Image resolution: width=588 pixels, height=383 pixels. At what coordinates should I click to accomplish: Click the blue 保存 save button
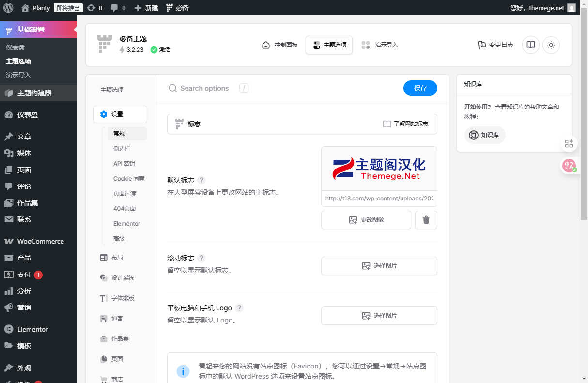pos(420,88)
